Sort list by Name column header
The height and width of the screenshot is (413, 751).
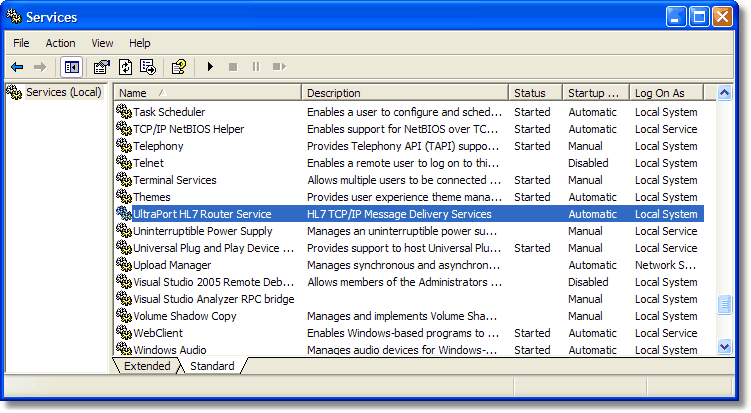pyautogui.click(x=207, y=93)
